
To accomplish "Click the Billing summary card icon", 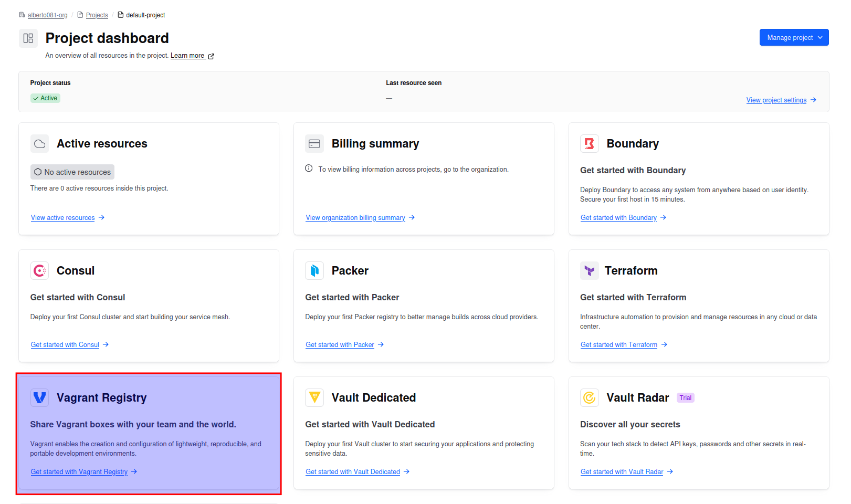I will (x=314, y=144).
